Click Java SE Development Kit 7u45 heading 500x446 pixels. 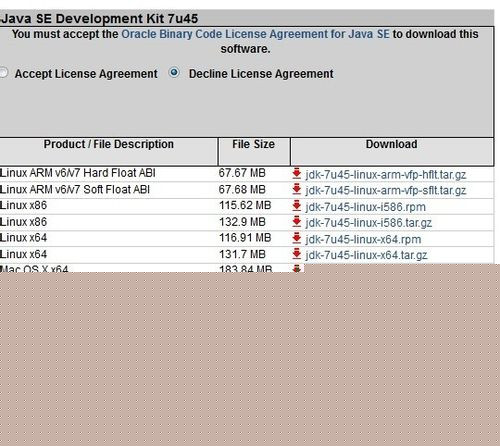pos(99,19)
